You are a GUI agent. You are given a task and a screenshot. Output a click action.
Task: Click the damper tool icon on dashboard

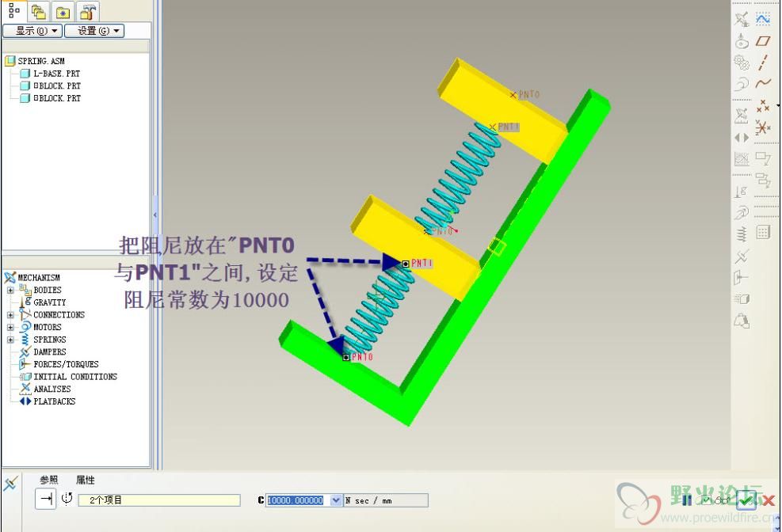tap(10, 483)
